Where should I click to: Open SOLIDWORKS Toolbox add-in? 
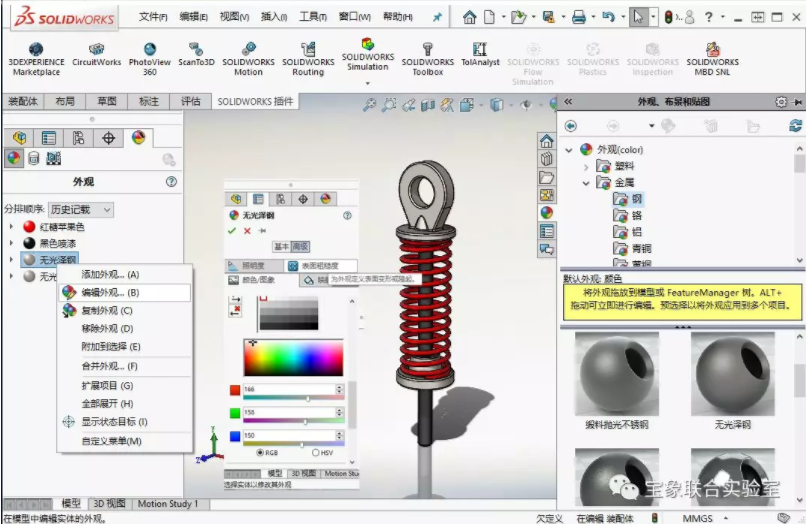pos(428,59)
